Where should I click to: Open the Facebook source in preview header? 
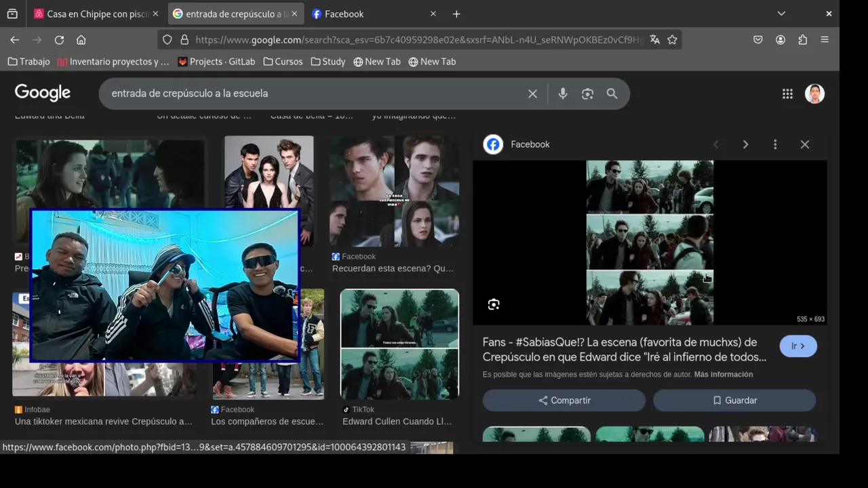517,144
